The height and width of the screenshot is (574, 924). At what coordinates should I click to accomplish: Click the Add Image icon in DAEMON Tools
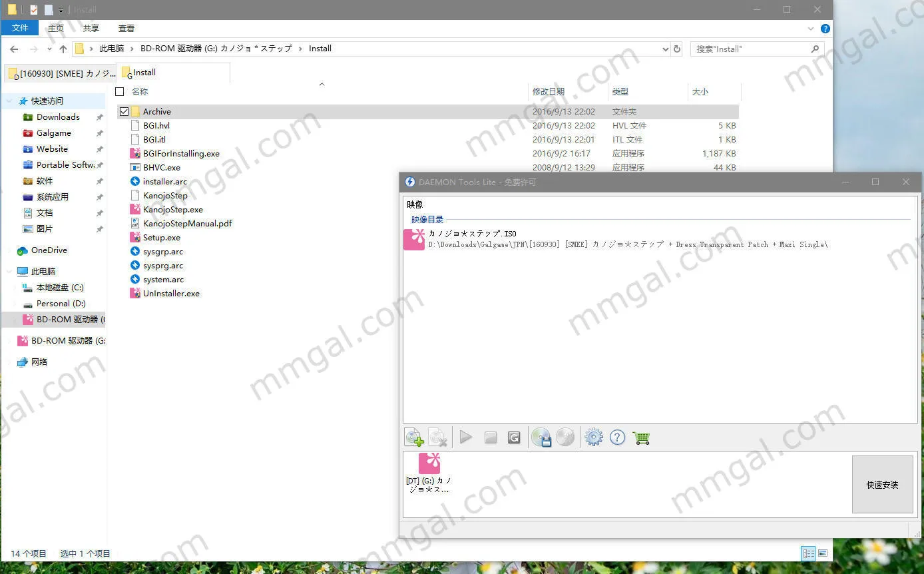point(414,437)
